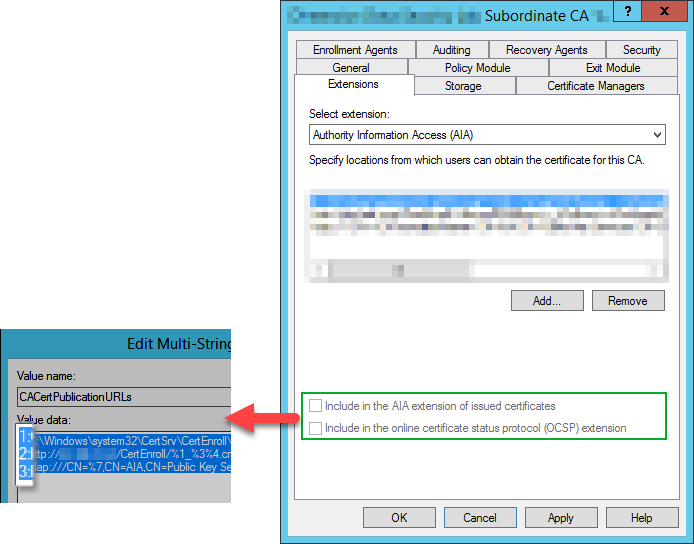The width and height of the screenshot is (694, 544).
Task: Open the Auditing tab
Action: point(451,49)
